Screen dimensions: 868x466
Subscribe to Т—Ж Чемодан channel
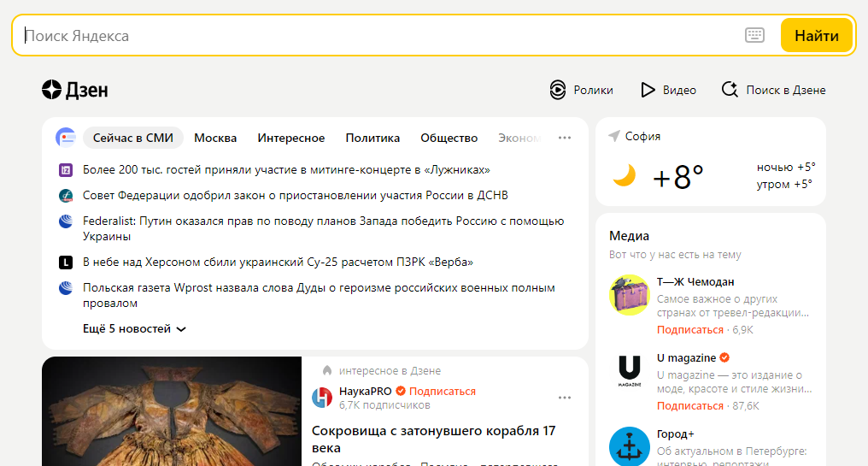click(689, 330)
